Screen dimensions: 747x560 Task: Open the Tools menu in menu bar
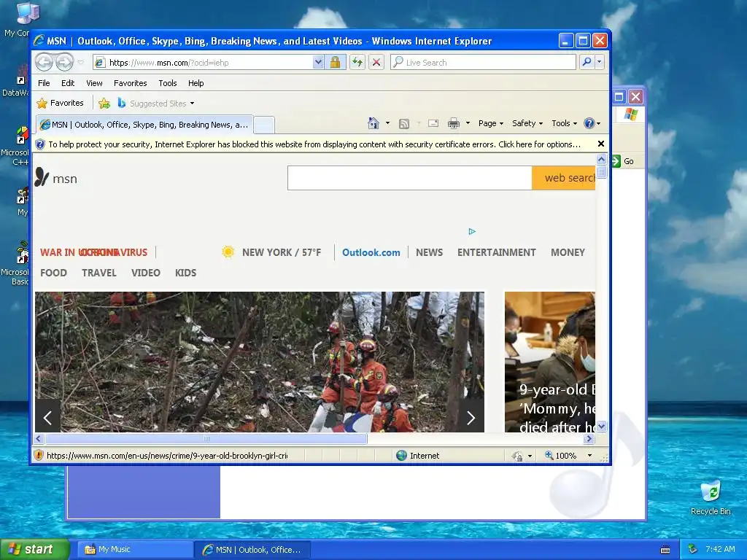pos(168,83)
